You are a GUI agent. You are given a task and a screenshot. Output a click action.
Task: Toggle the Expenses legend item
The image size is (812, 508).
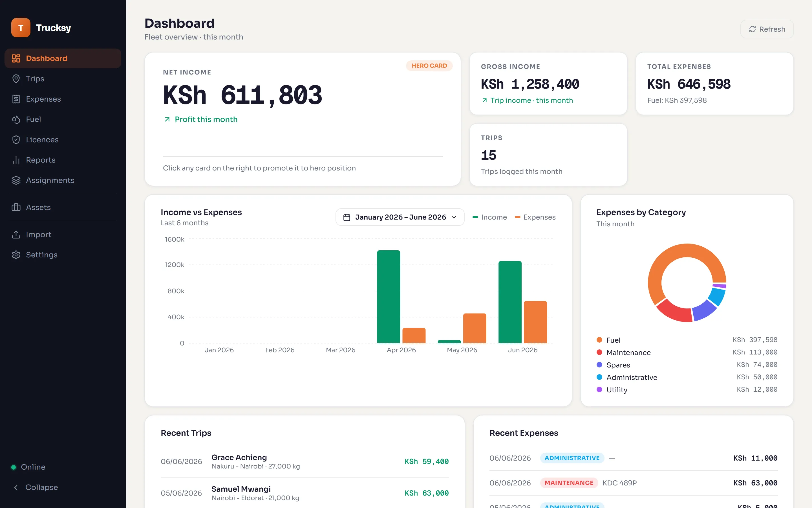535,217
